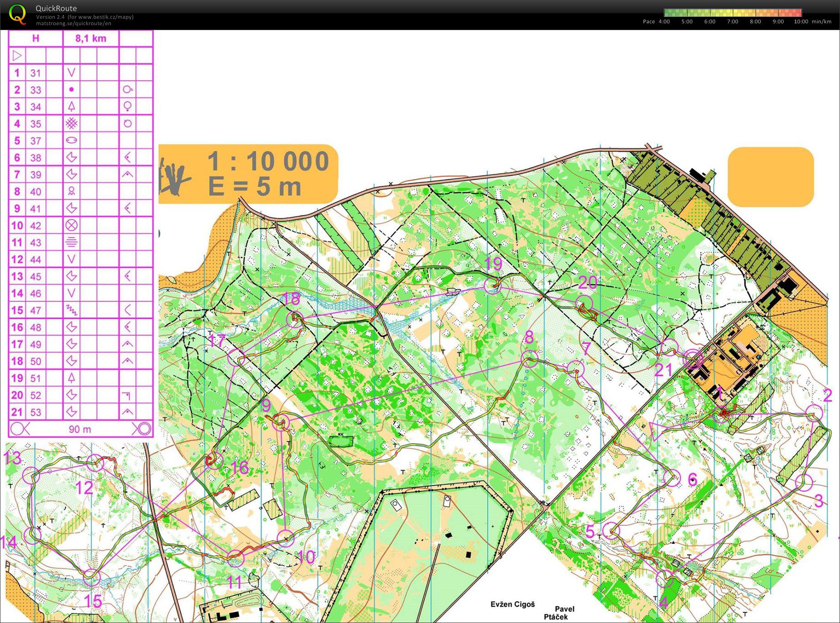Click the crosshatch symbol for control 35
The width and height of the screenshot is (840, 623).
71,124
